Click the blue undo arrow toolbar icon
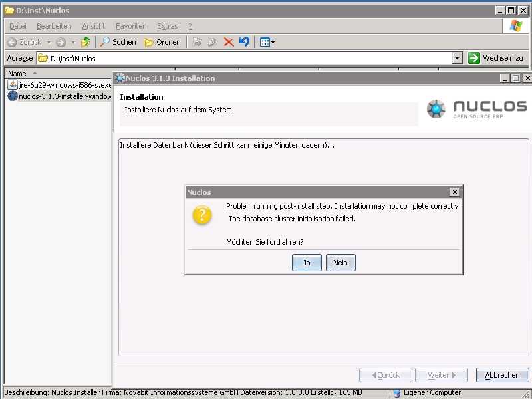This screenshot has width=532, height=399. [x=244, y=42]
